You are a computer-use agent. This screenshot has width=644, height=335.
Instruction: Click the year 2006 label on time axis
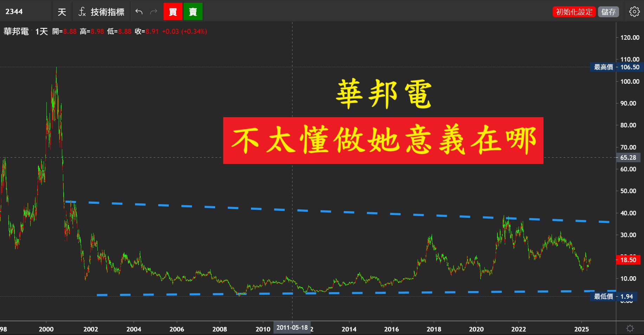(x=176, y=329)
